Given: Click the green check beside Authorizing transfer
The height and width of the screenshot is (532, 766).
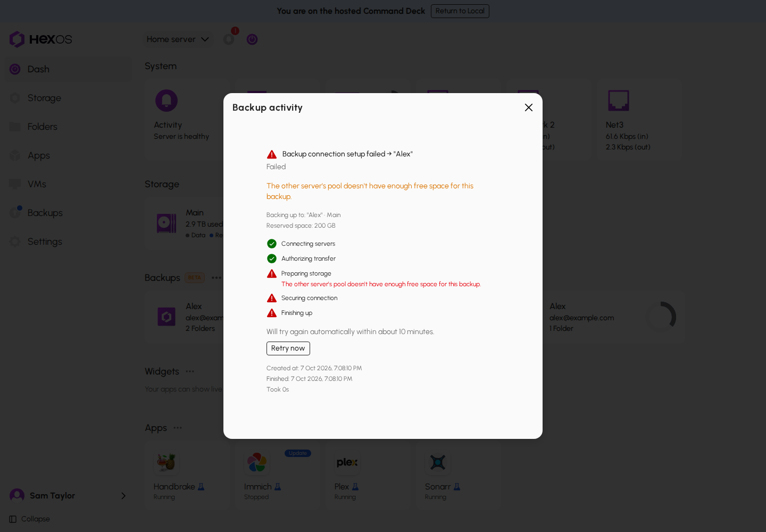Looking at the screenshot, I should pos(272,259).
